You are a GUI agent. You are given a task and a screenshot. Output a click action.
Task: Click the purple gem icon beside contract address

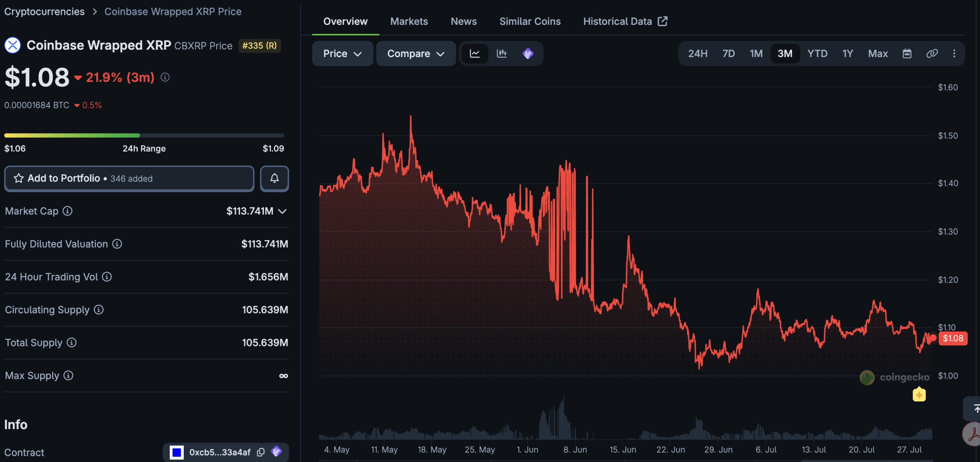276,452
